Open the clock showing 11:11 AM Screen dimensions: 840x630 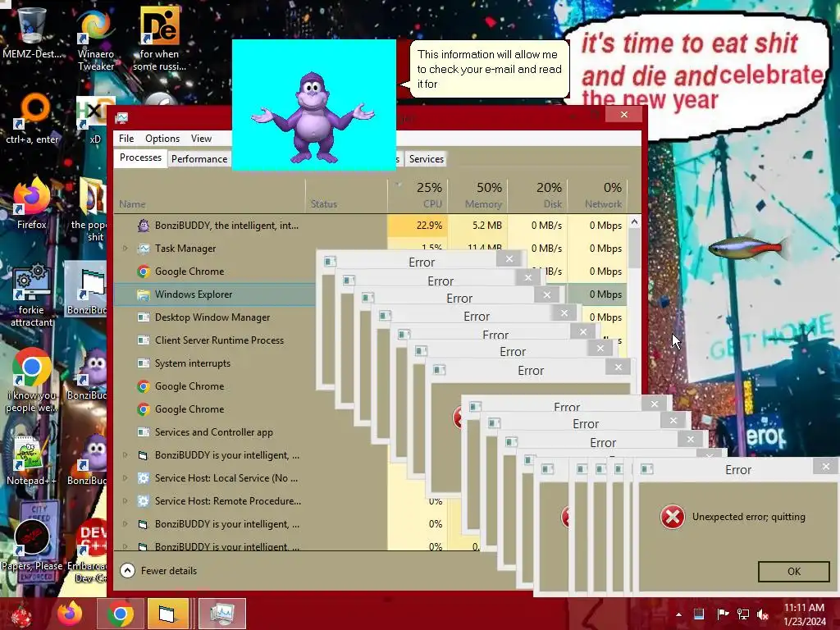click(x=804, y=614)
